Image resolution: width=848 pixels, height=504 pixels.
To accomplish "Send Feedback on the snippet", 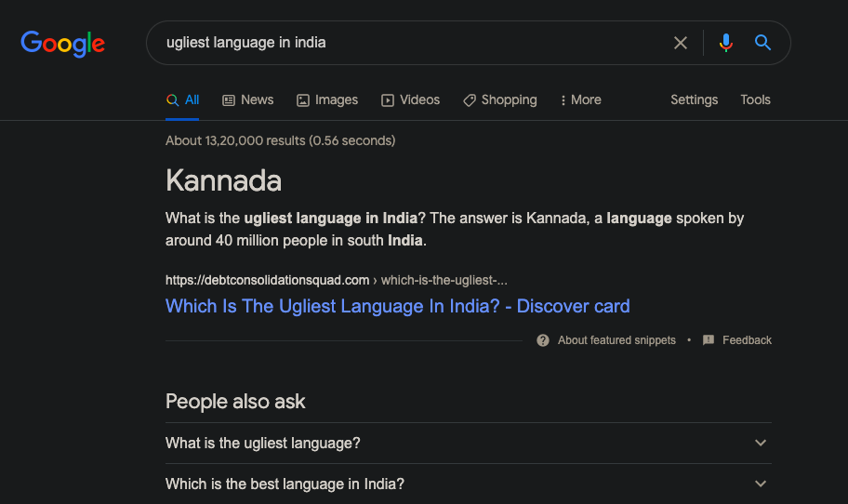I will coord(747,340).
